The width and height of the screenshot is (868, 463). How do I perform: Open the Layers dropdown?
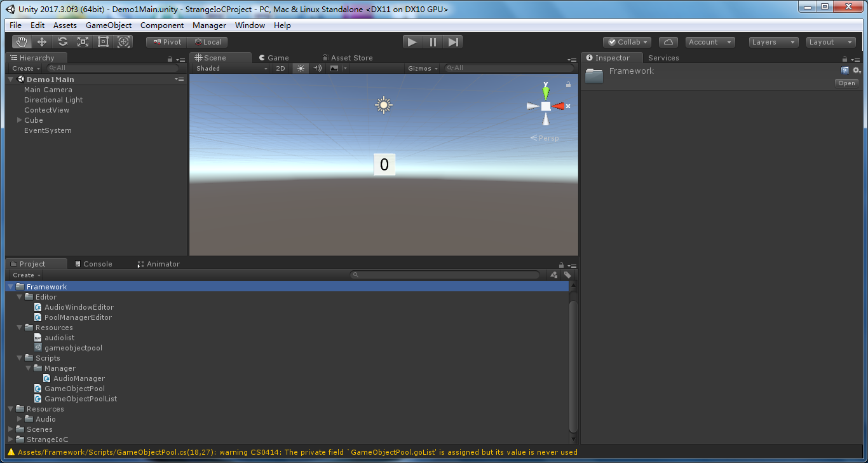point(773,42)
